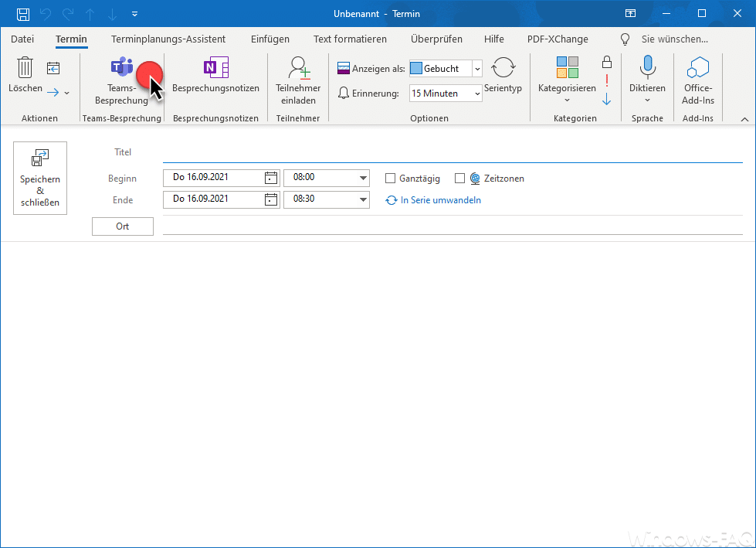Select the Termin tab
Image resolution: width=756 pixels, height=548 pixels.
(x=71, y=39)
